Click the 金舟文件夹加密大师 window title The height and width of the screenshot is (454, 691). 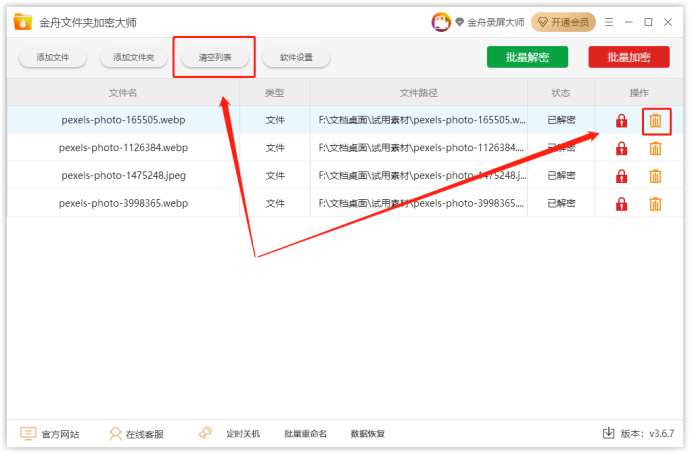tap(88, 22)
